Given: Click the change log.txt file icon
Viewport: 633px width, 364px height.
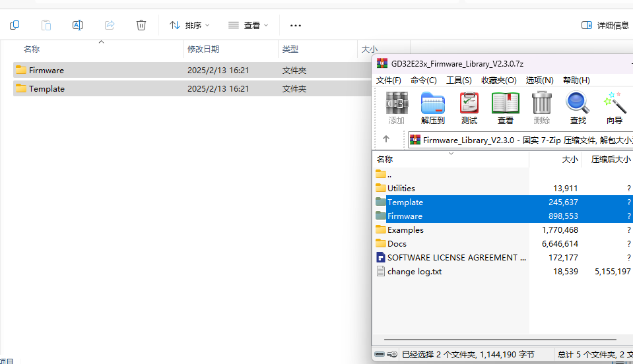Looking at the screenshot, I should (x=380, y=271).
